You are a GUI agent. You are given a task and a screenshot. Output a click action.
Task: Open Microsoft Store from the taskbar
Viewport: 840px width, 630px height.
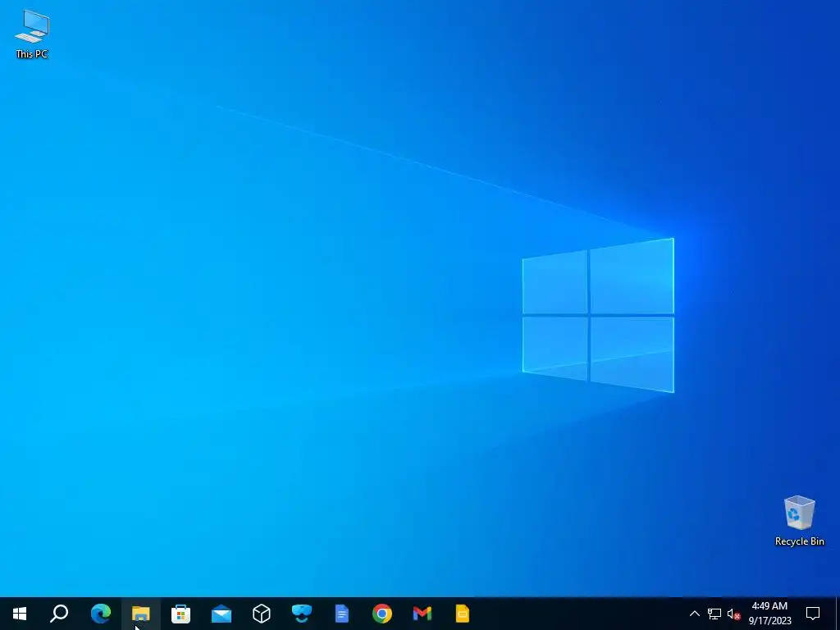click(180, 614)
